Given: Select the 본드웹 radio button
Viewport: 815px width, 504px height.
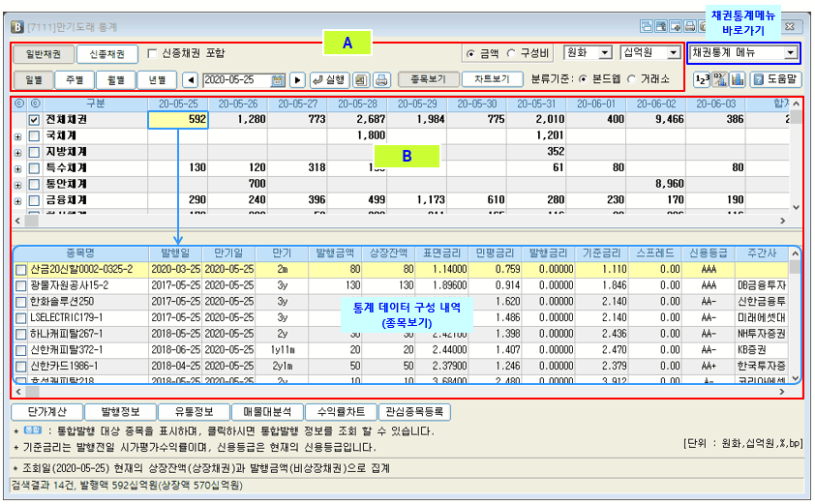Looking at the screenshot, I should [584, 79].
